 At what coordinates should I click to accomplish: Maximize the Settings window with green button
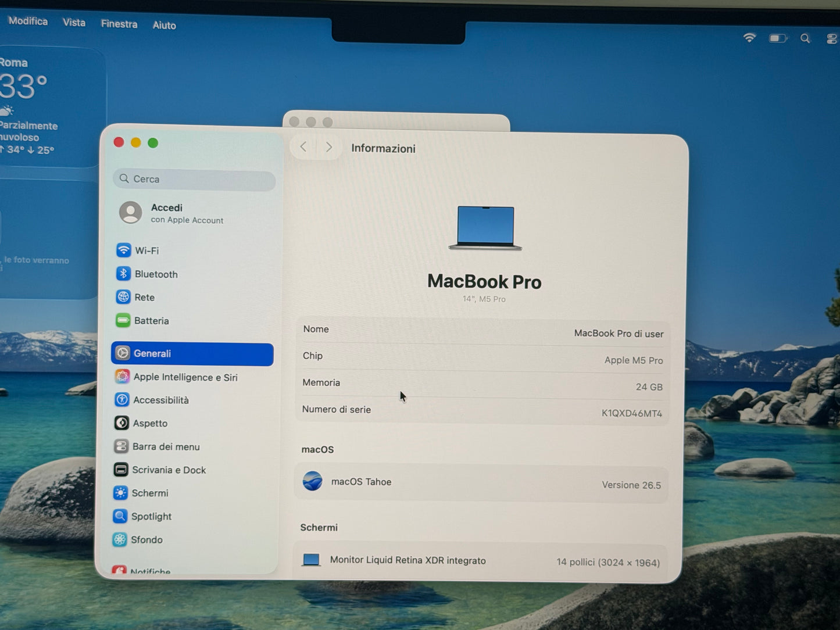pos(153,143)
